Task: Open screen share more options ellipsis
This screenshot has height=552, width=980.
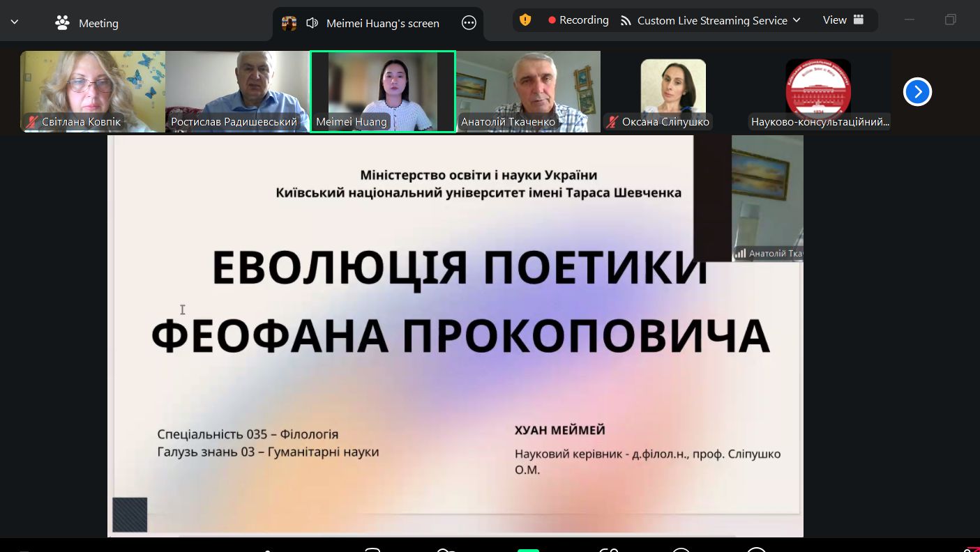Action: click(x=469, y=23)
